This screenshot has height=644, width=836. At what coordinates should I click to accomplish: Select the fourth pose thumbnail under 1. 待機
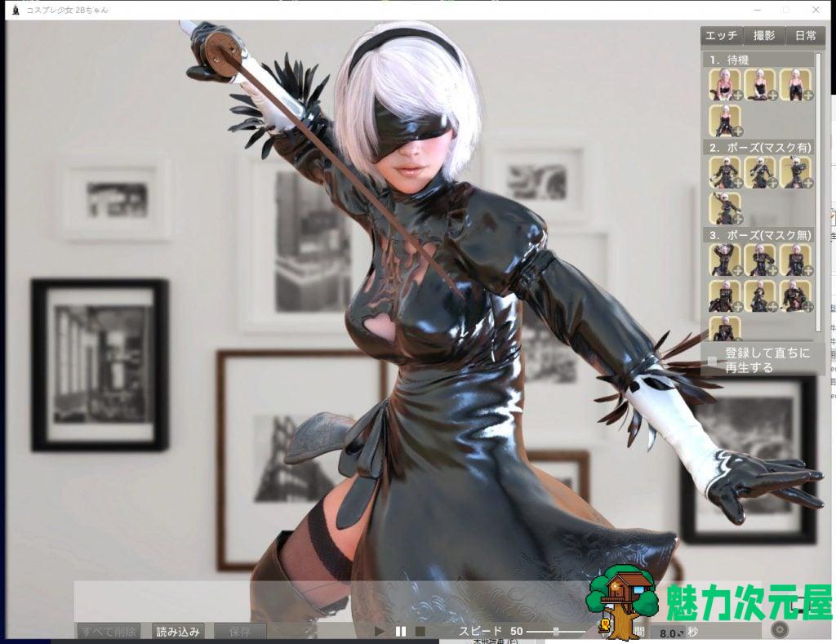725,121
